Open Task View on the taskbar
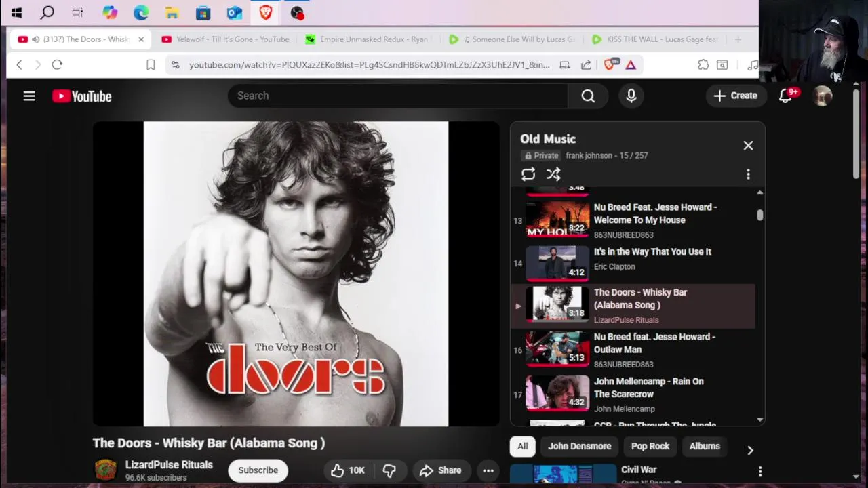The width and height of the screenshot is (868, 488). coord(77,12)
